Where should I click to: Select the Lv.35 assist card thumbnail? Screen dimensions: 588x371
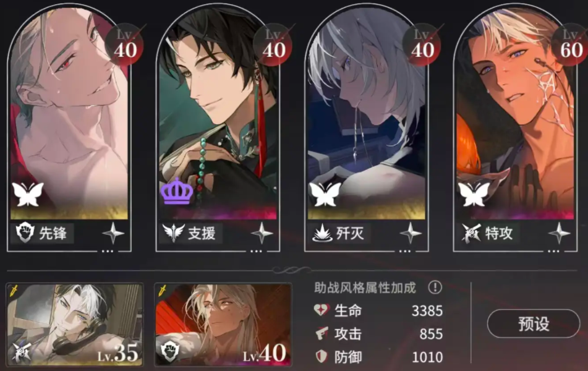tap(75, 325)
